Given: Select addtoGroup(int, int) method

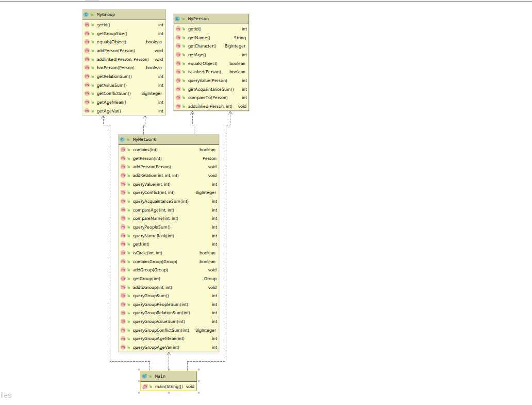Looking at the screenshot, I should click(169, 287).
